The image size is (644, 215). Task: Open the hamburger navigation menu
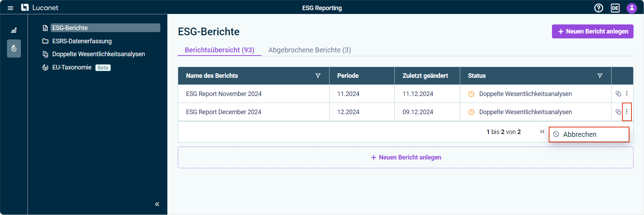10,8
